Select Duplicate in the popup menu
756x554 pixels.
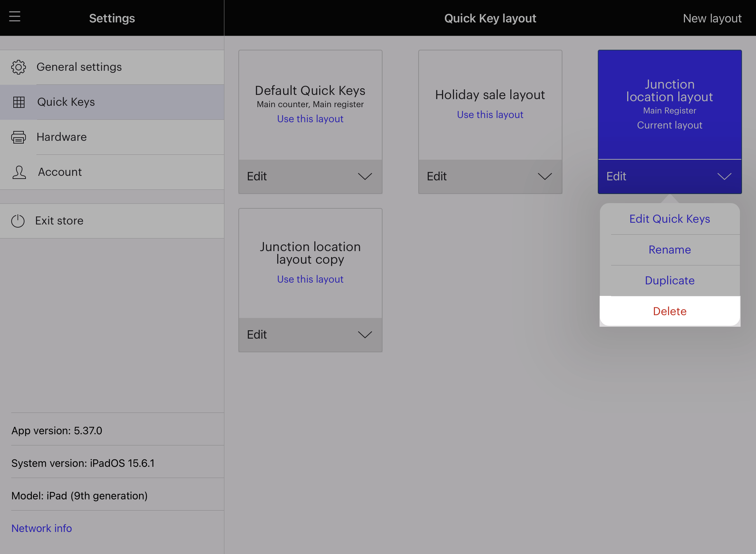pyautogui.click(x=670, y=281)
